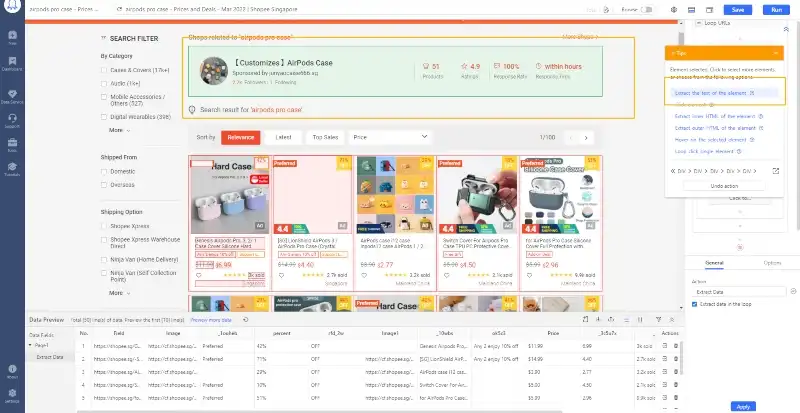Open the New task sidebar icon
800x413 pixels.
click(x=12, y=37)
